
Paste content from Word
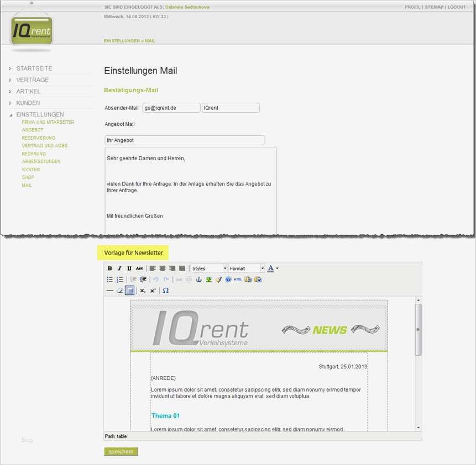[258, 279]
